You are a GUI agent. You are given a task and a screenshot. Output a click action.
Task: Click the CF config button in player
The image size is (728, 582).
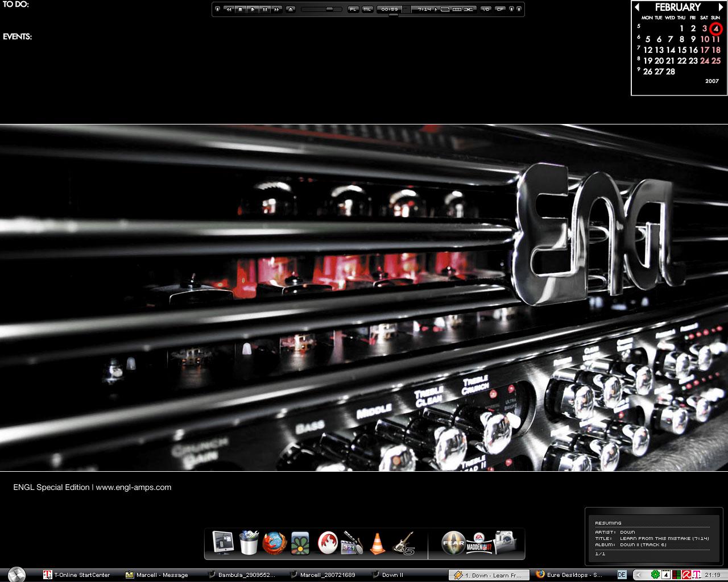(500, 9)
